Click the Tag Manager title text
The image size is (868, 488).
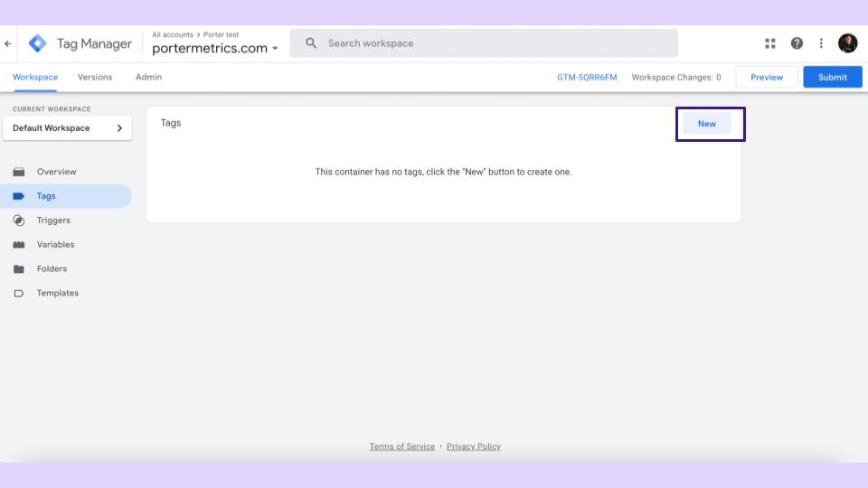(x=94, y=43)
